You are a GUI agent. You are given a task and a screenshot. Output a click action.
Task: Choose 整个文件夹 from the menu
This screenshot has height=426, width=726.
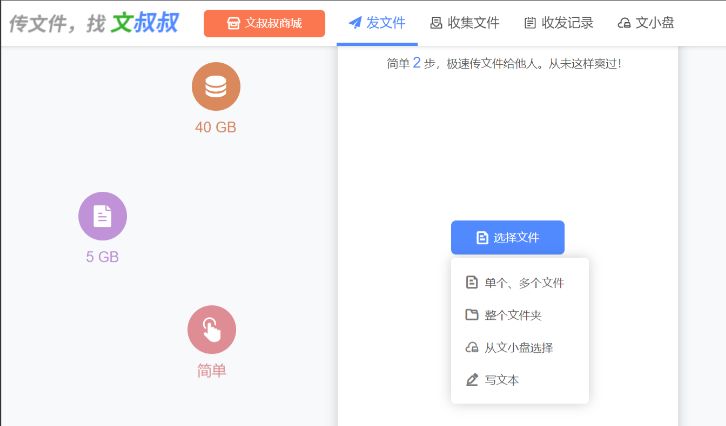pos(519,315)
